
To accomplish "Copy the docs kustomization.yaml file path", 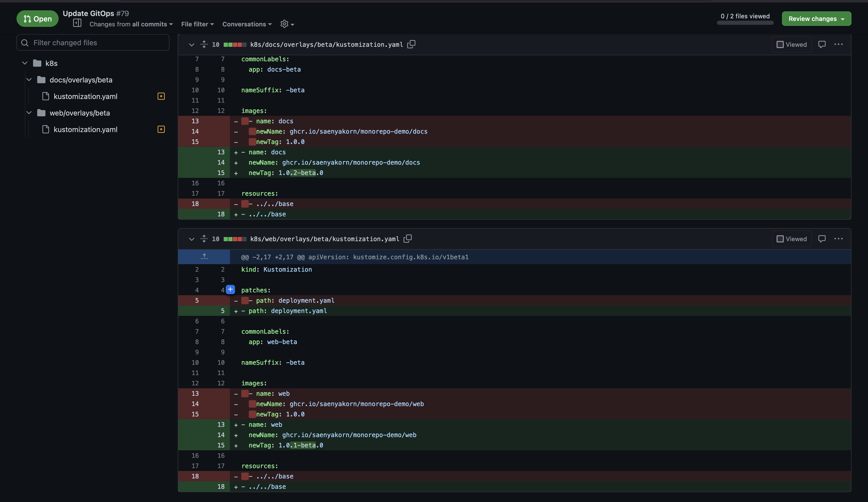I will click(411, 44).
